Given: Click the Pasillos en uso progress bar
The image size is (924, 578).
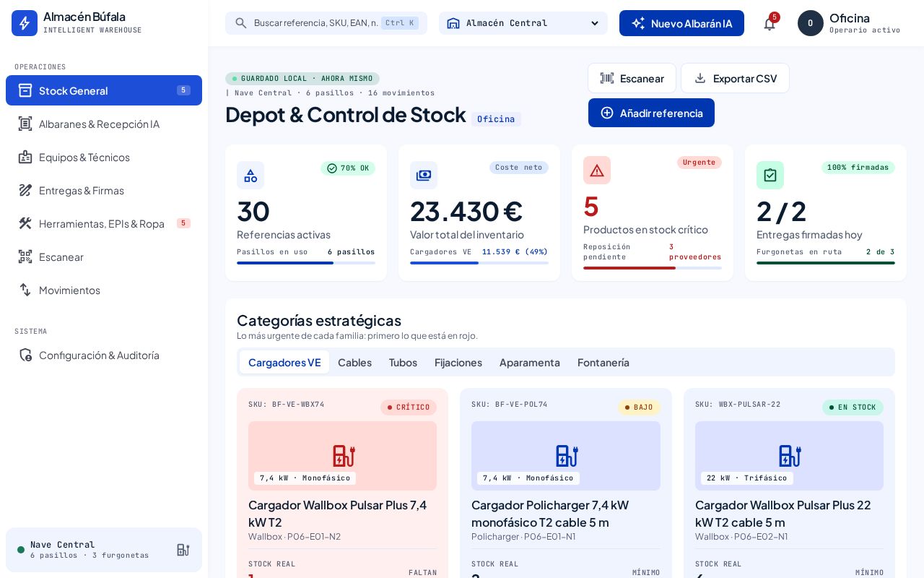Looking at the screenshot, I should 306,263.
